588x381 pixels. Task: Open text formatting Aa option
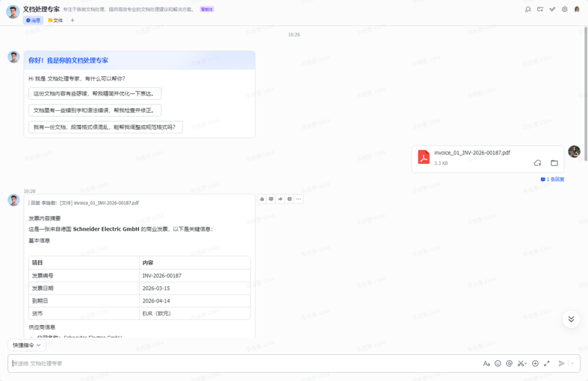click(486, 364)
